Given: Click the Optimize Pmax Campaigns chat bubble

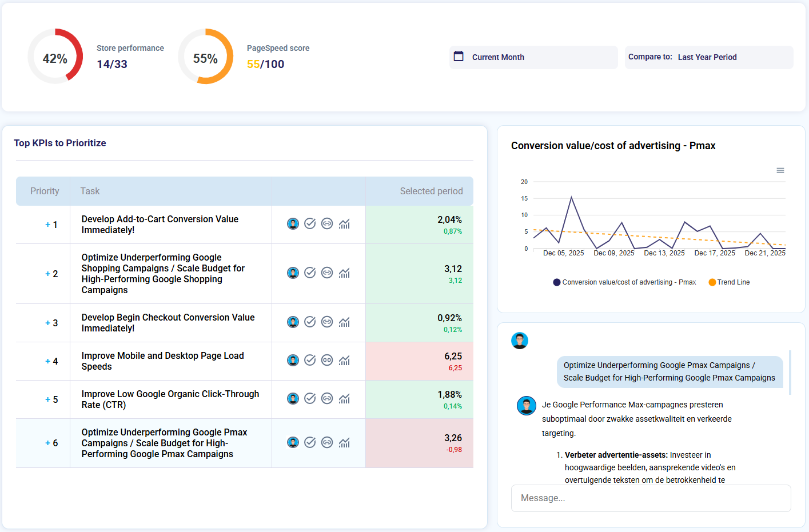Looking at the screenshot, I should [669, 371].
